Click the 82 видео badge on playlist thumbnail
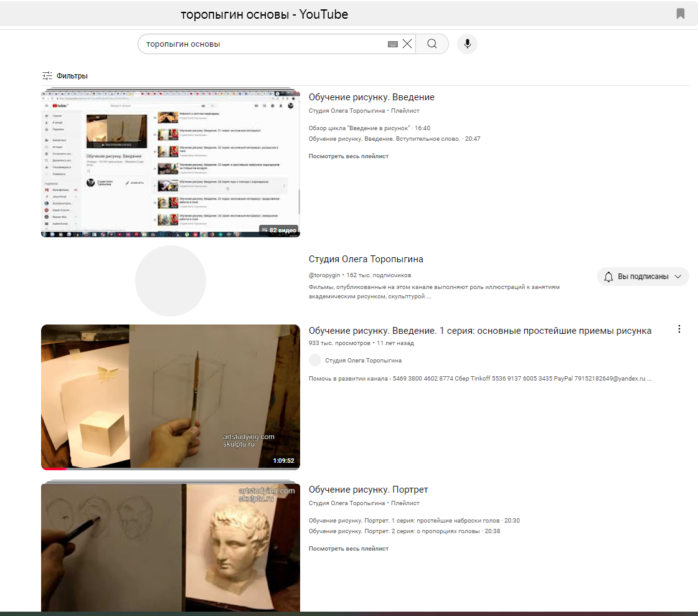 point(279,230)
